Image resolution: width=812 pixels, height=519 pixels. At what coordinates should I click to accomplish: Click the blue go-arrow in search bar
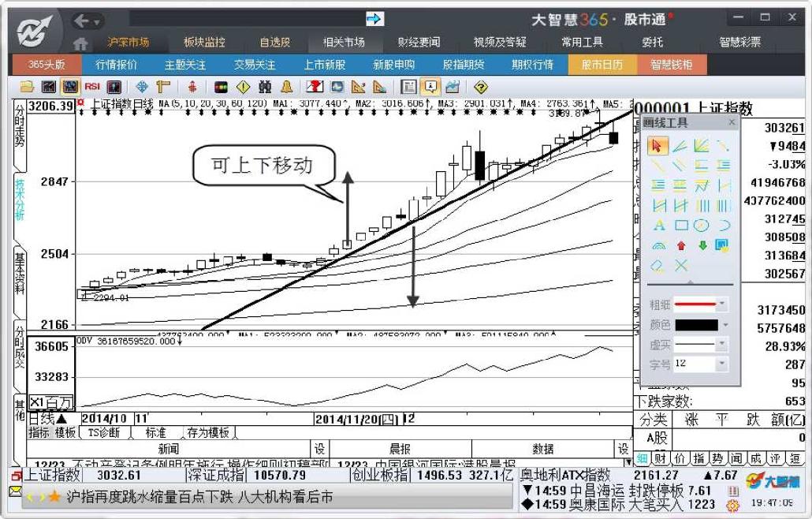pyautogui.click(x=374, y=19)
